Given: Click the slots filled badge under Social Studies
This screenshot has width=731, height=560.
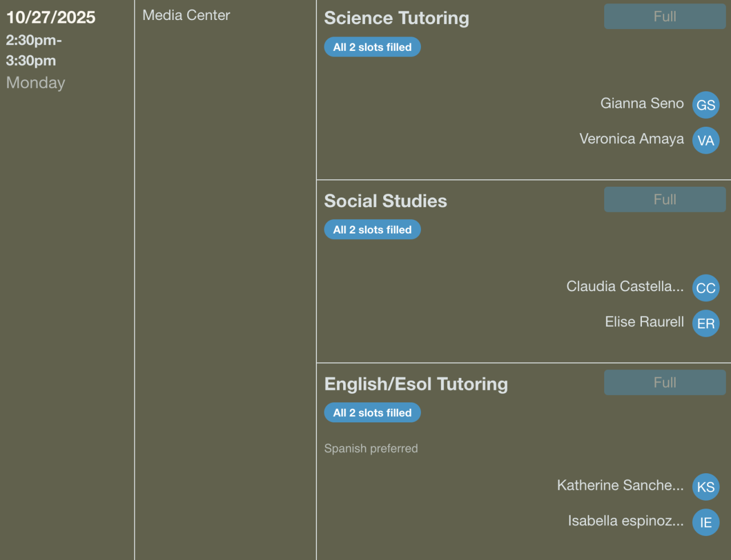Looking at the screenshot, I should pos(372,230).
